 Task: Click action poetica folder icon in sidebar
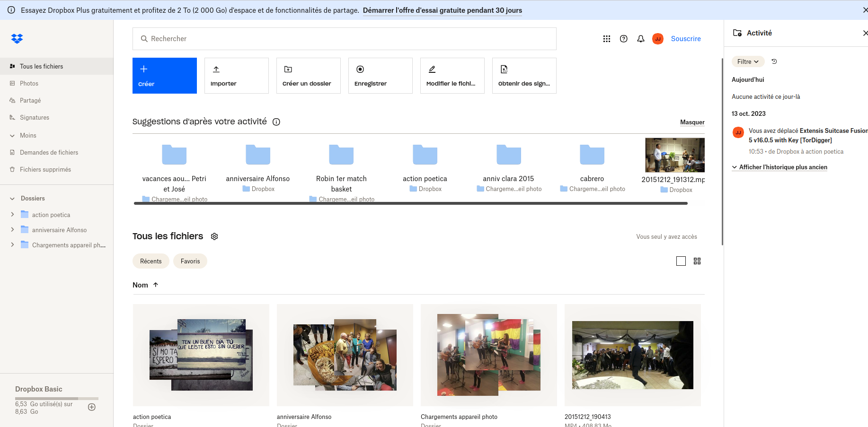tap(25, 215)
